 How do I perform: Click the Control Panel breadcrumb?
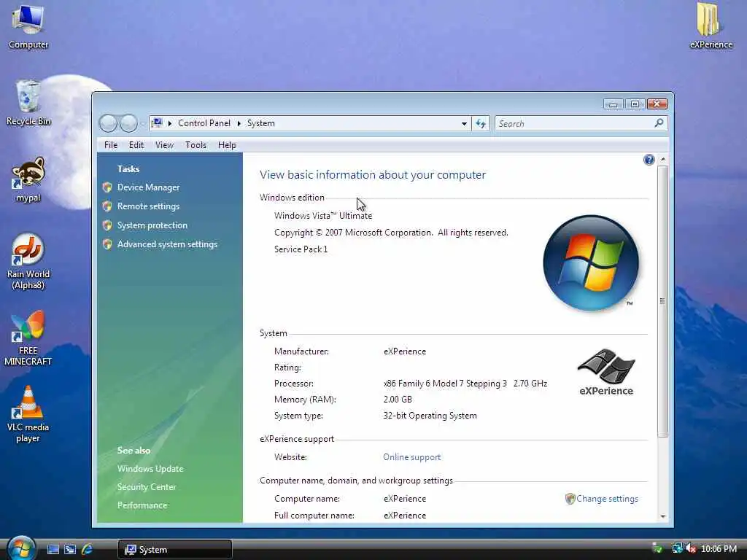point(204,123)
